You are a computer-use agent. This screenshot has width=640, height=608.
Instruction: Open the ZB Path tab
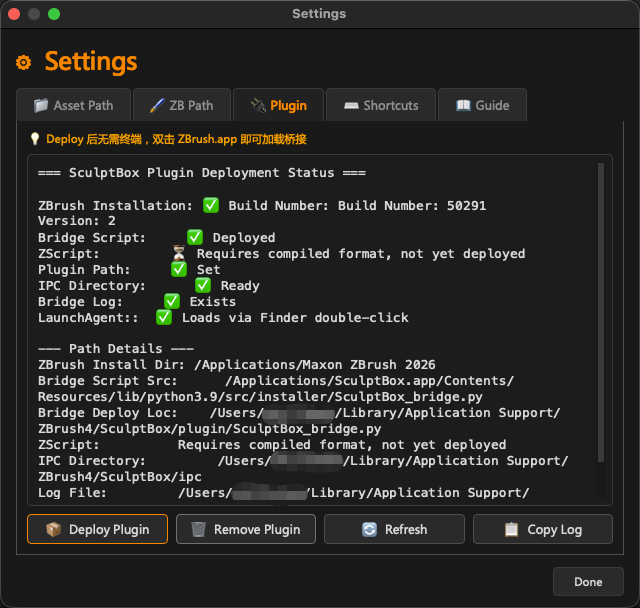tap(182, 105)
